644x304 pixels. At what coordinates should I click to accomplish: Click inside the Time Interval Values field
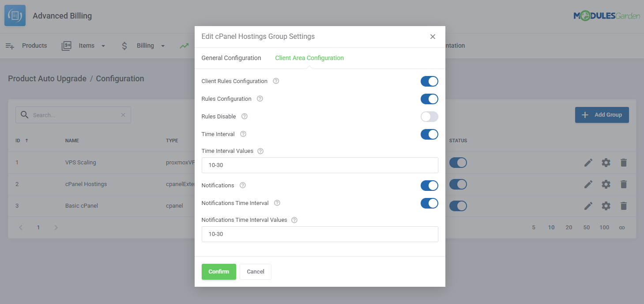click(320, 165)
